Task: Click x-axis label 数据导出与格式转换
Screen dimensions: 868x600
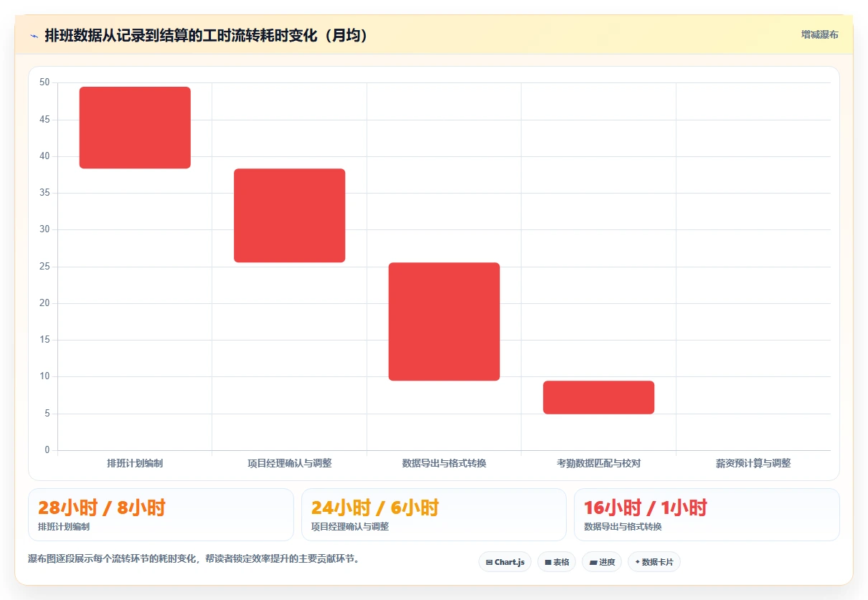Action: coord(444,463)
